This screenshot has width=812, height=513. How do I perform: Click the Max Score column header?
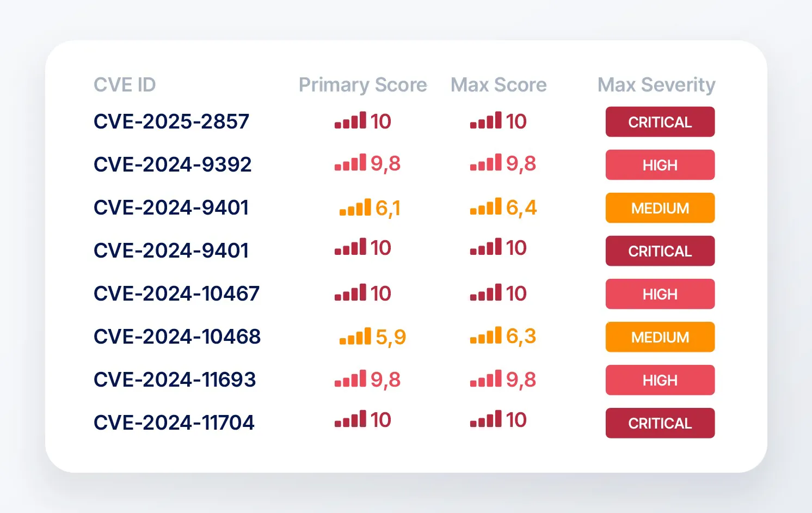coord(499,85)
